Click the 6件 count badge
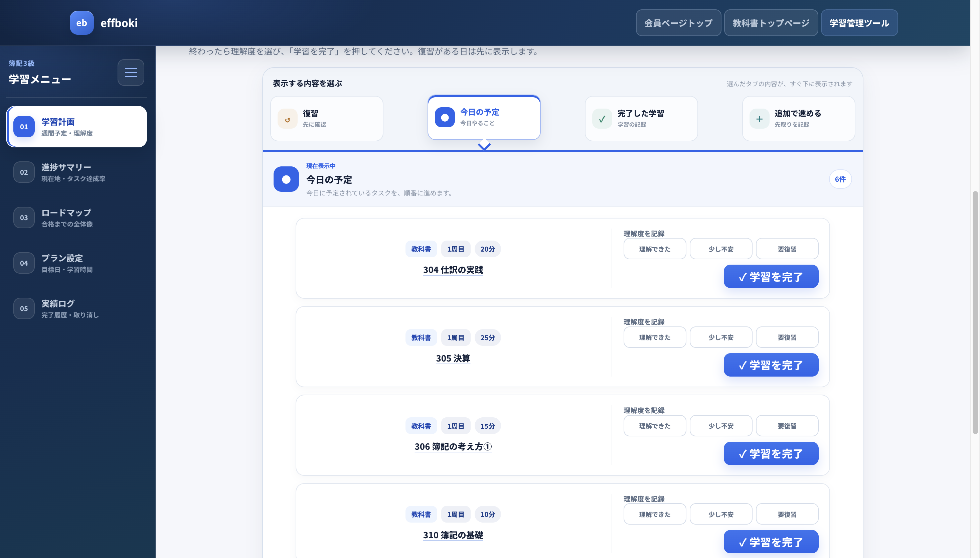 840,179
